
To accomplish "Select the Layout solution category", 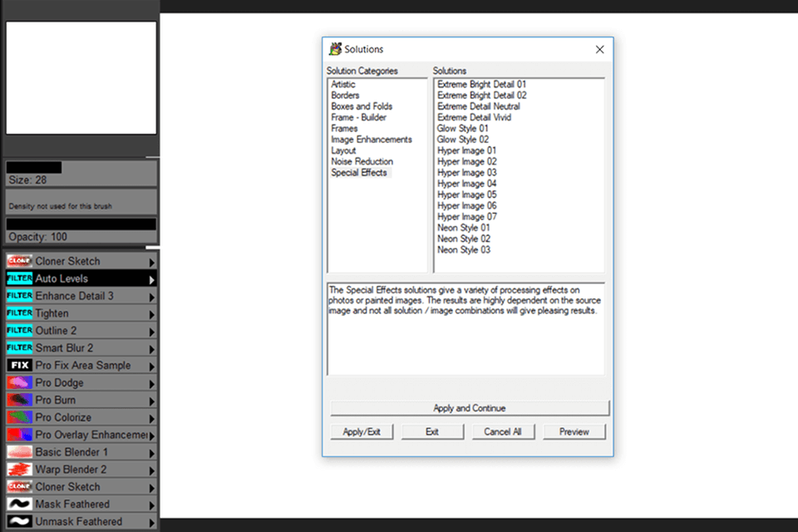I will click(x=343, y=150).
